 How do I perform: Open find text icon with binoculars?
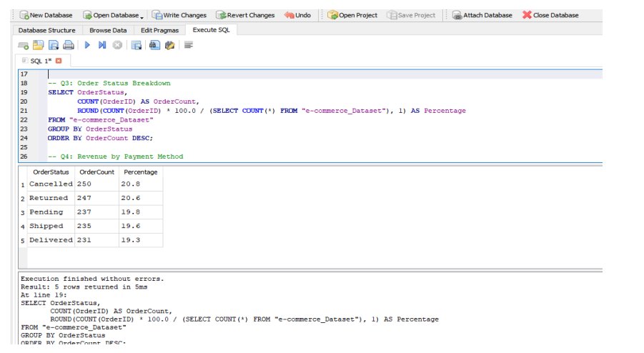tap(154, 45)
